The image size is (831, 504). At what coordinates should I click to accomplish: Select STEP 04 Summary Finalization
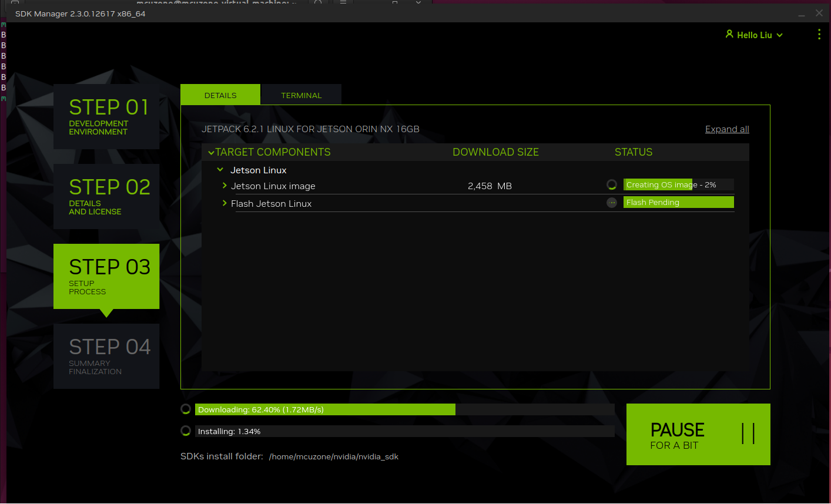[x=106, y=356]
